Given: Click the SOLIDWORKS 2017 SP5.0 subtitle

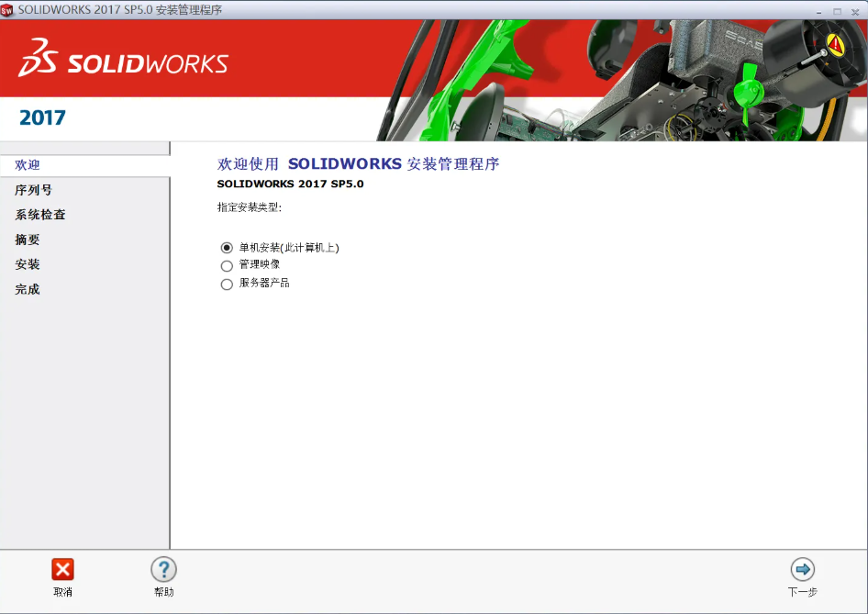Looking at the screenshot, I should click(290, 184).
